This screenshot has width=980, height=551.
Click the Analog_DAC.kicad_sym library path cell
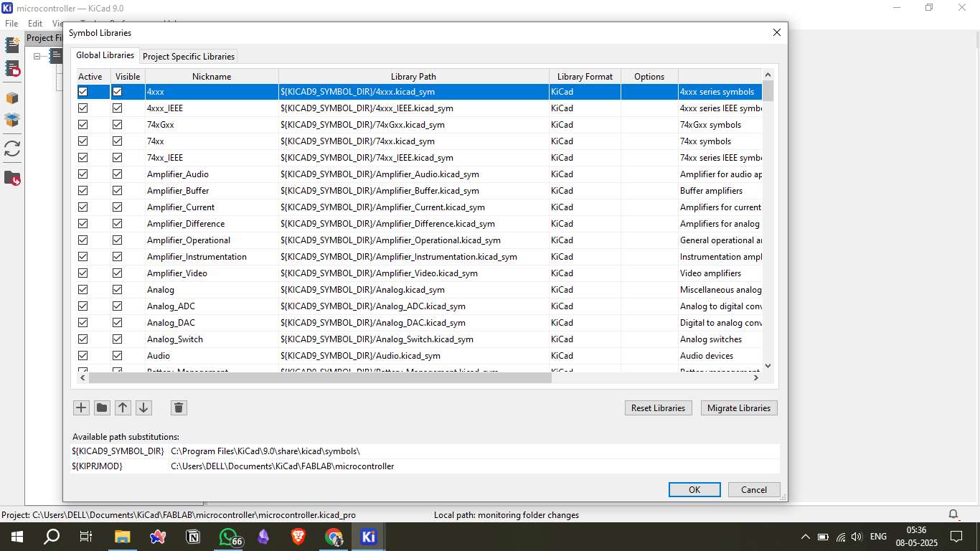click(x=413, y=323)
